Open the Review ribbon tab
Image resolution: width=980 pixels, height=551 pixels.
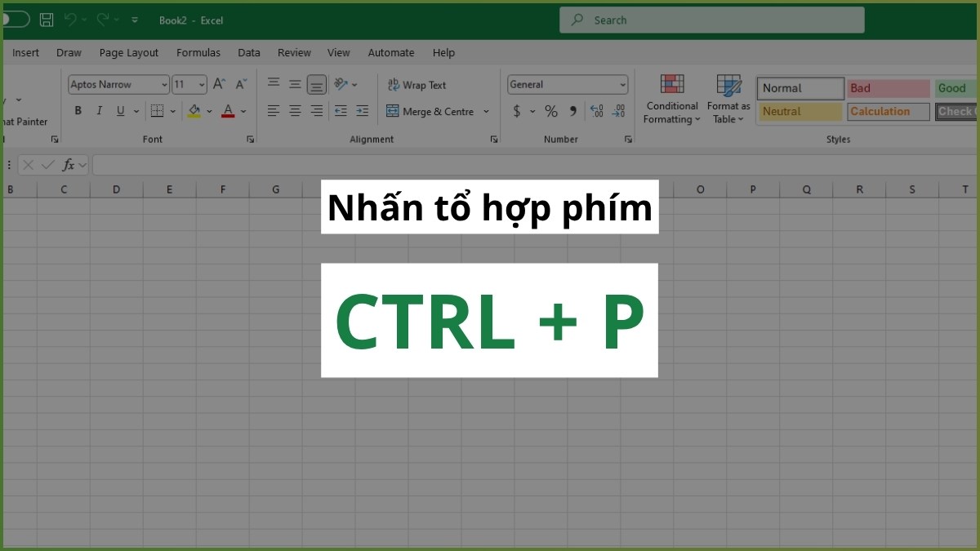[x=294, y=52]
